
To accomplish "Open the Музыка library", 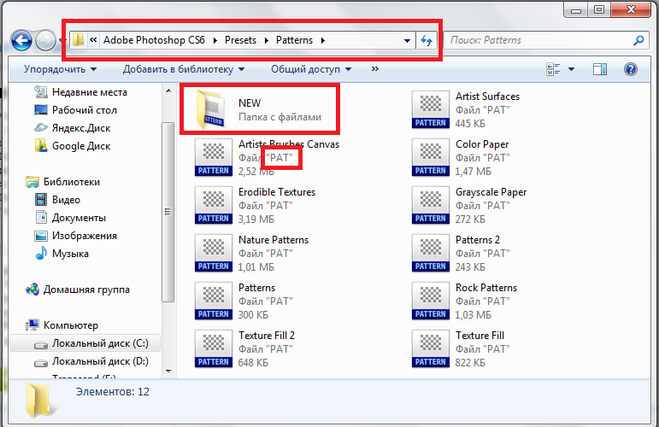I will tap(61, 254).
